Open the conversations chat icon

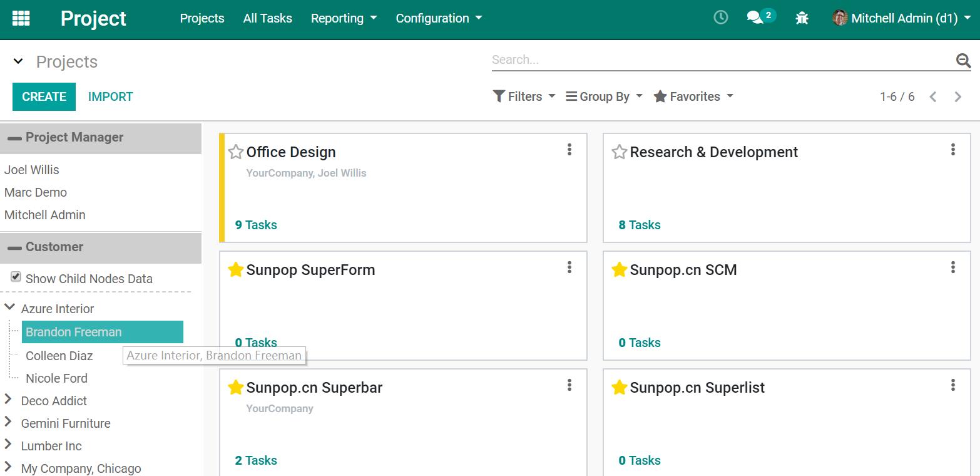point(755,18)
